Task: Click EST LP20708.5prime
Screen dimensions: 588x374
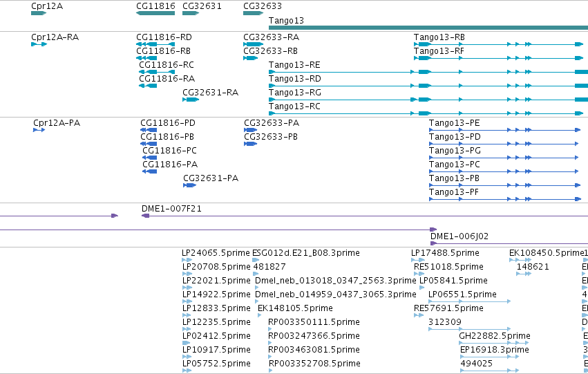Action: point(216,267)
